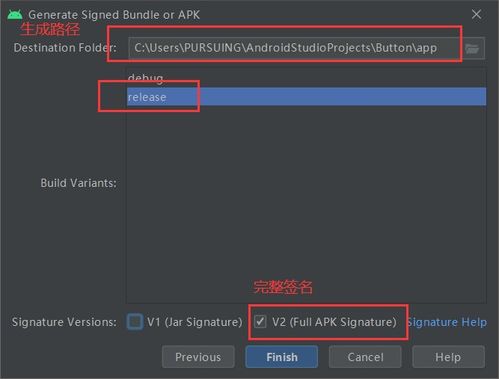Viewport: 499px width, 379px height.
Task: Open the Signature Help link
Action: point(447,322)
